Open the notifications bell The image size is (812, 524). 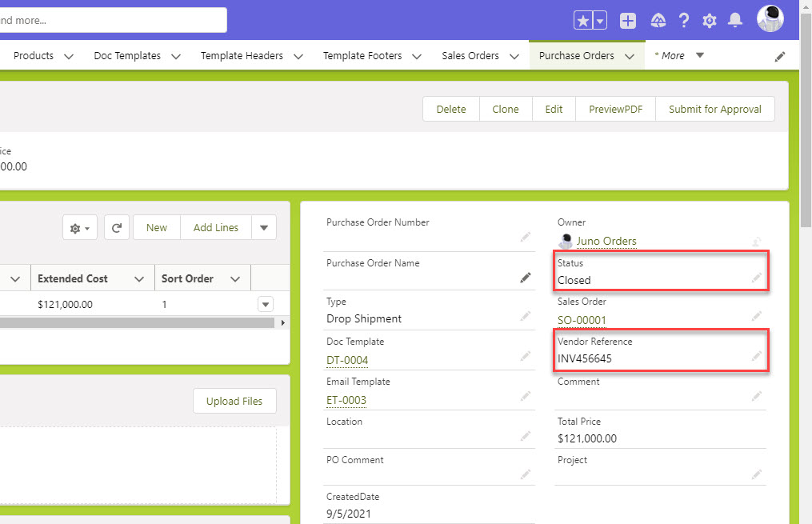pos(734,21)
